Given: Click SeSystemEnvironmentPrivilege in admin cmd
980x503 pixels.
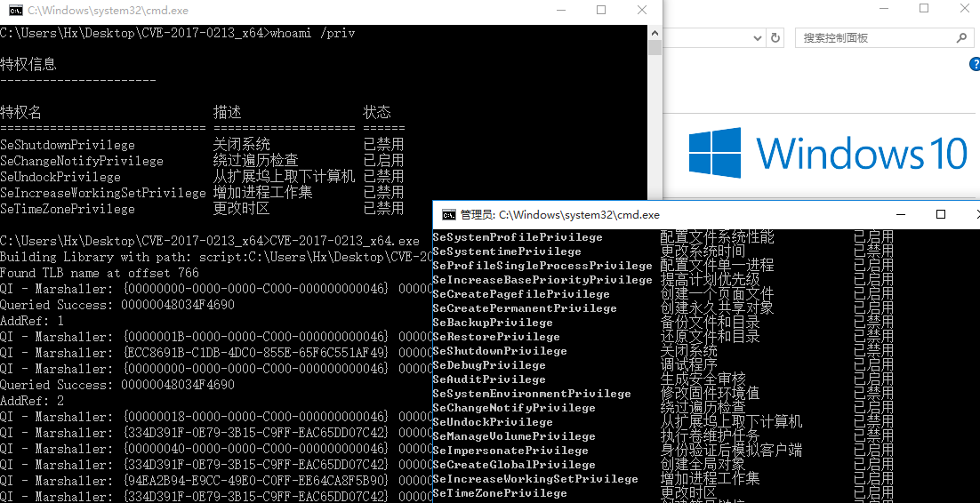Looking at the screenshot, I should click(x=532, y=394).
